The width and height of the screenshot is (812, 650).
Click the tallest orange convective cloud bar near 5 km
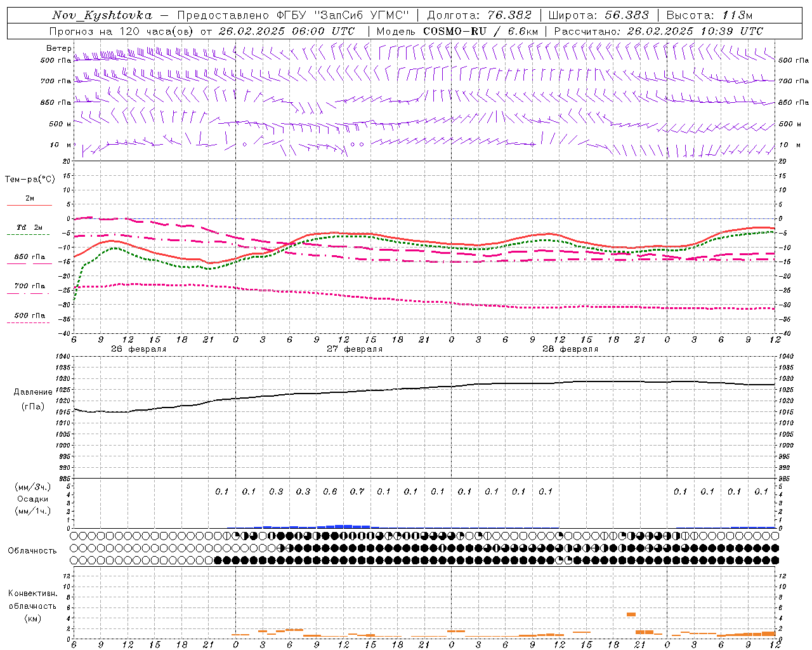pos(631,614)
